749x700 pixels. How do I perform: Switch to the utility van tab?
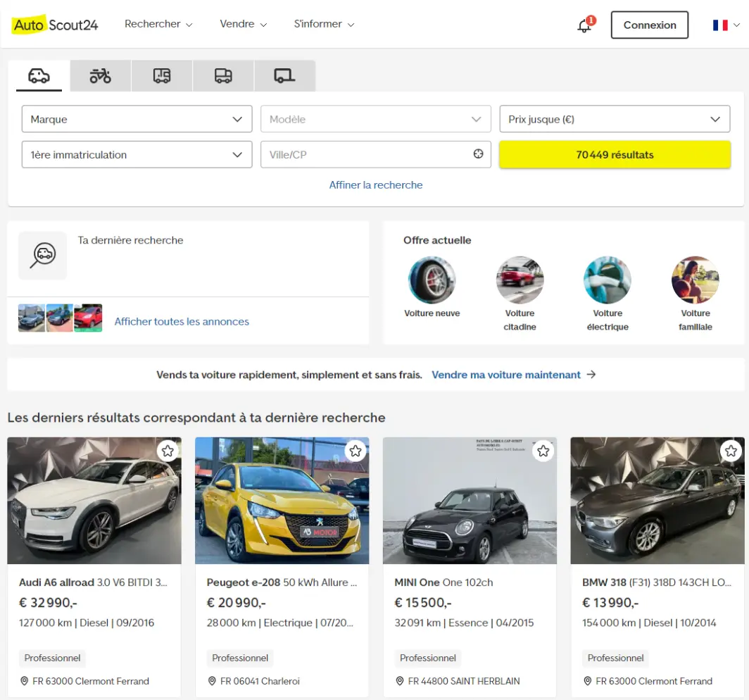(223, 75)
